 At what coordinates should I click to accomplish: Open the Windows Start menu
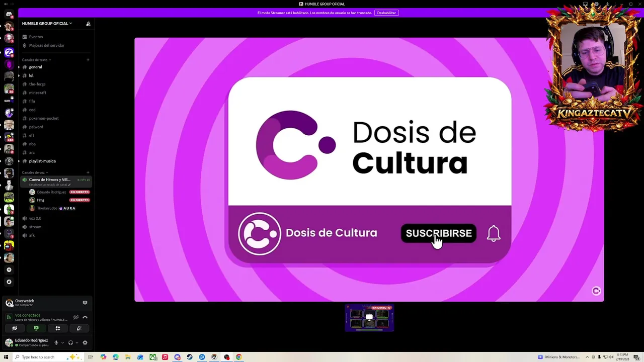(x=6, y=357)
